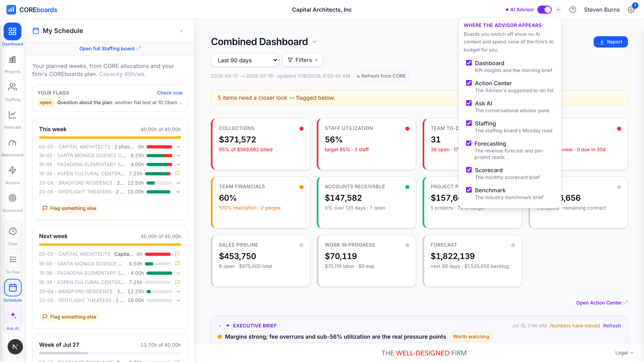The width and height of the screenshot is (644, 362).
Task: Flag the Aspen Cultural Center row next week
Action: [178, 282]
